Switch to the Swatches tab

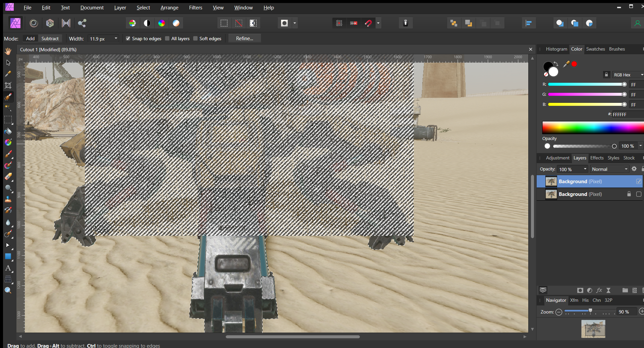pyautogui.click(x=595, y=49)
